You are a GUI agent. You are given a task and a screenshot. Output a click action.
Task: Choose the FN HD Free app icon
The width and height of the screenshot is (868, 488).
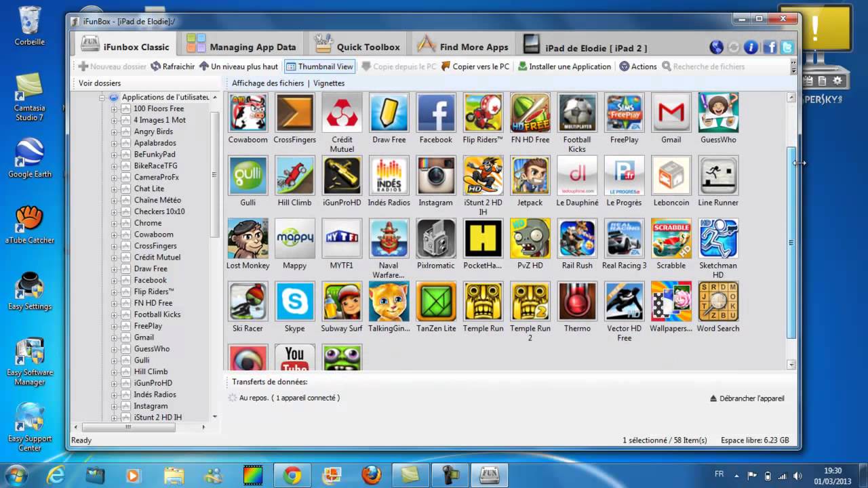530,113
